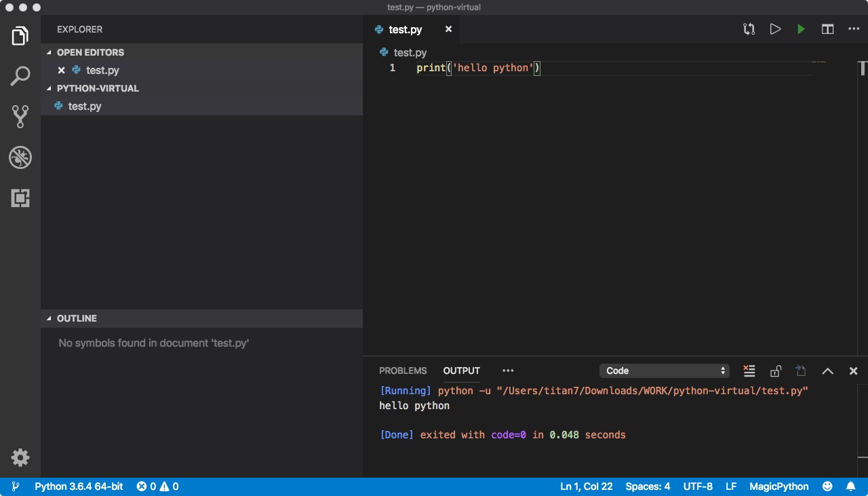
Task: Clear the Output panel
Action: [749, 371]
